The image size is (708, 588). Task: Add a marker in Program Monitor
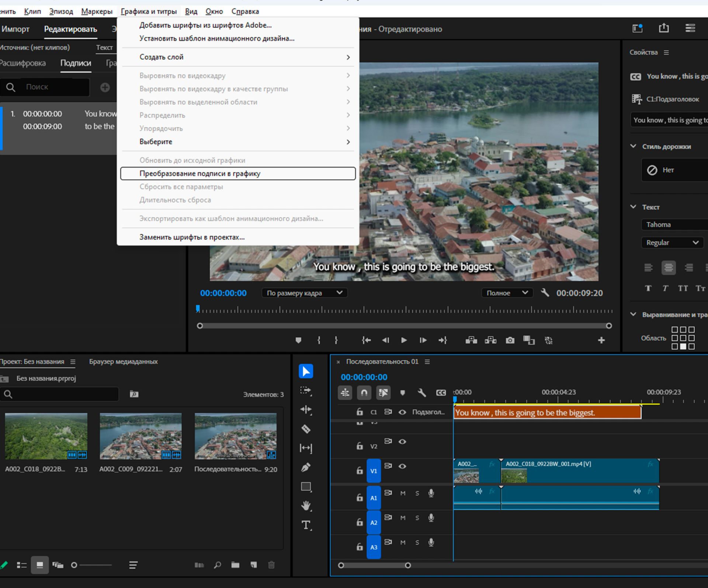(x=298, y=340)
